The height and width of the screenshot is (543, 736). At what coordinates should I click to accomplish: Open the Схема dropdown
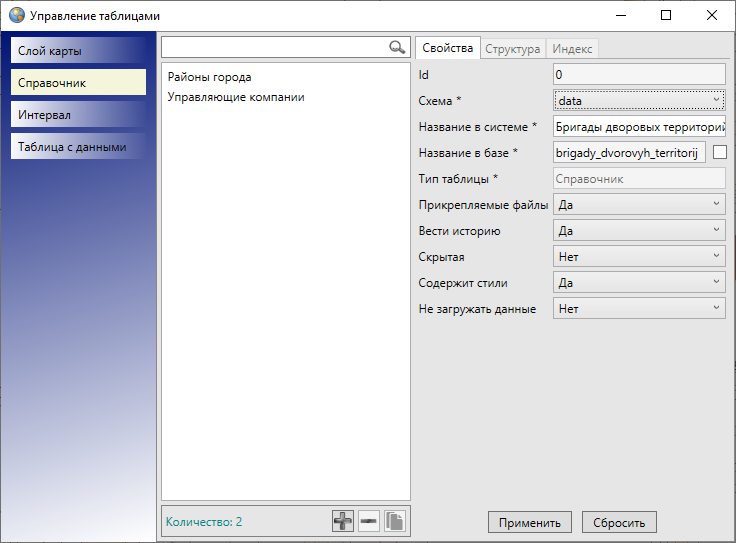coord(639,100)
